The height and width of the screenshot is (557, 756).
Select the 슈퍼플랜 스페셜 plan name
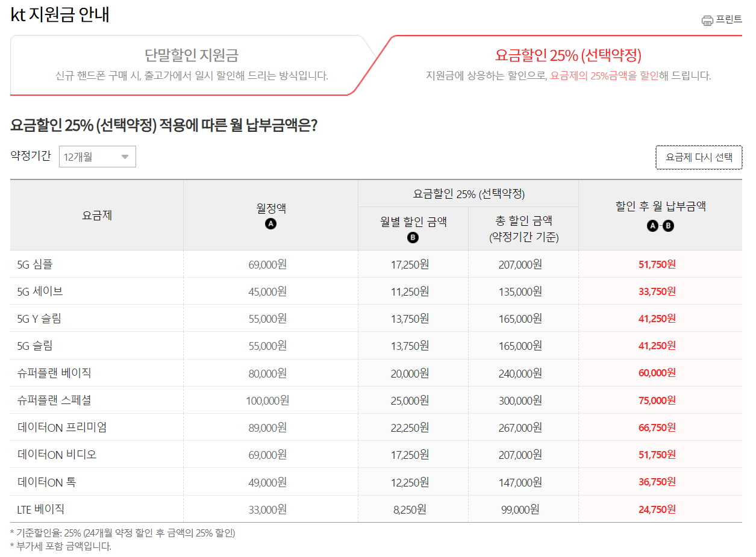tap(54, 400)
